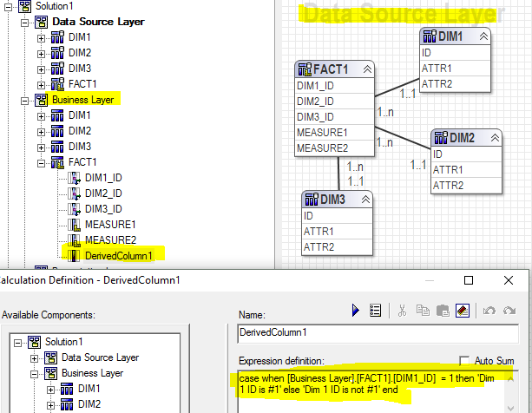Select MEASURE1 in FACT1 diagram table
Viewport: 532px width, 413px height.
[334, 133]
